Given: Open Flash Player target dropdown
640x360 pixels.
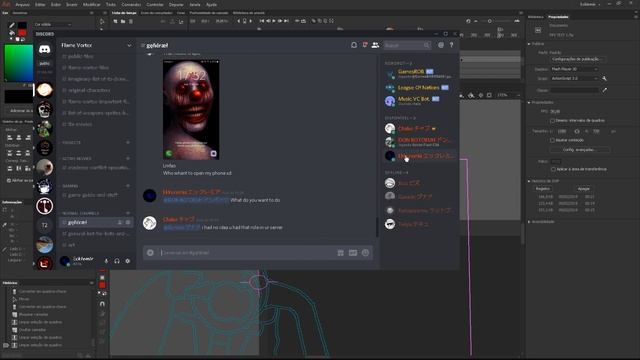Looking at the screenshot, I should [574, 69].
